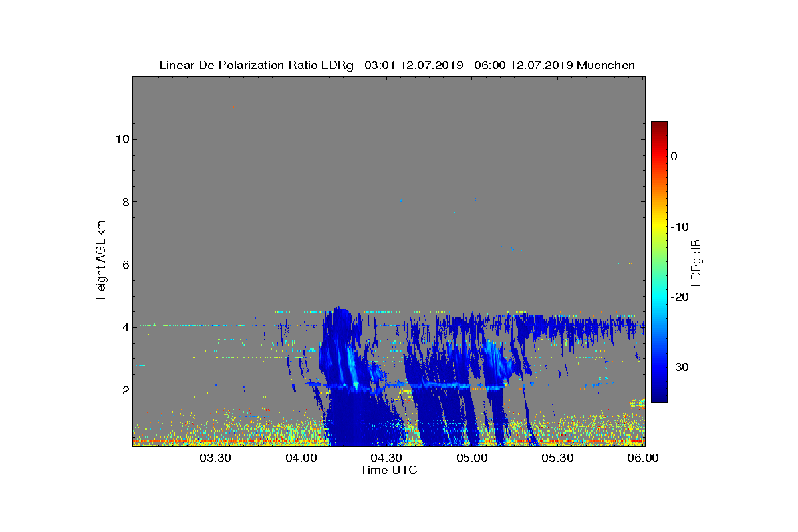The height and width of the screenshot is (532, 798).
Task: Click the 04:30 time tick label
Action: tap(387, 458)
